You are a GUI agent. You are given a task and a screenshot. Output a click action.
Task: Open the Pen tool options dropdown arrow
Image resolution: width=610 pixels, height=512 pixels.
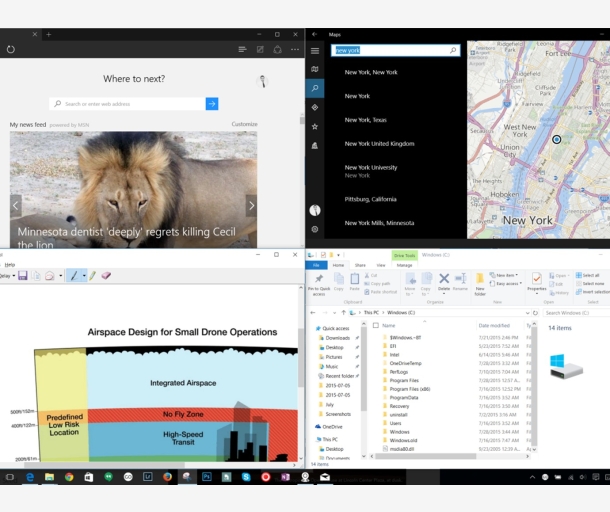(x=83, y=276)
